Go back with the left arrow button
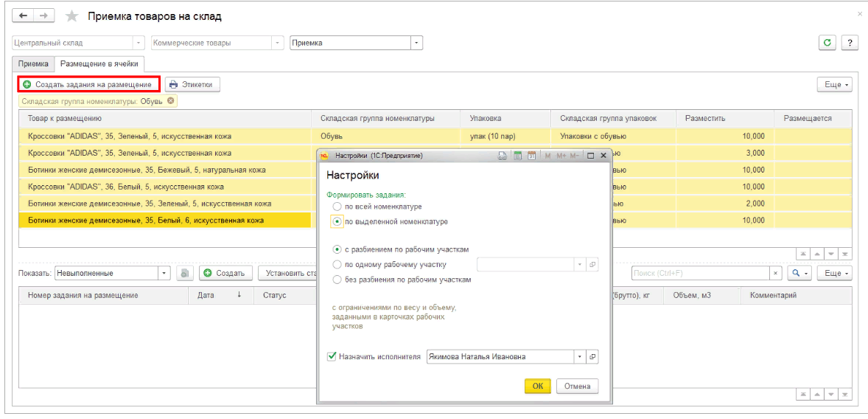 coord(23,16)
